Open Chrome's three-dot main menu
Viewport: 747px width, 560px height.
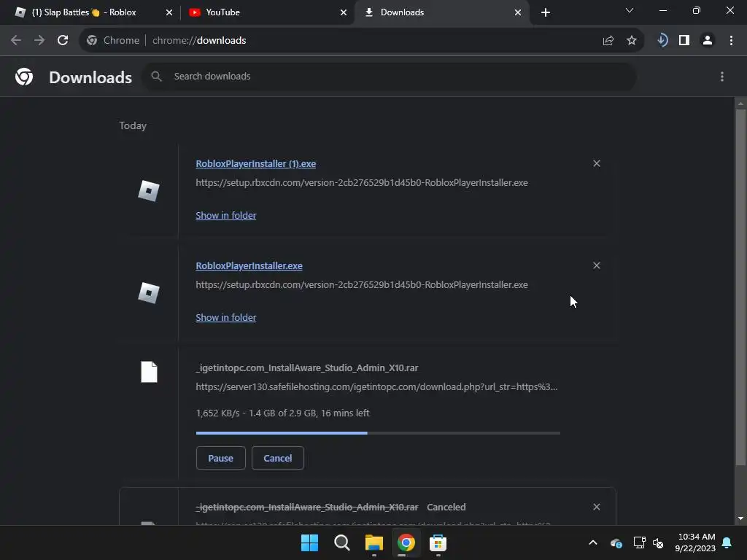click(x=731, y=41)
